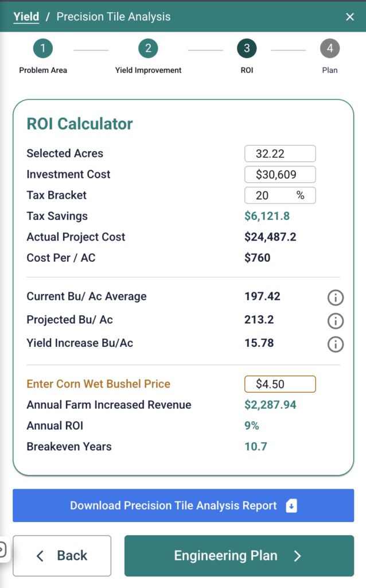Close the Precision Tile Analysis panel

click(x=350, y=17)
